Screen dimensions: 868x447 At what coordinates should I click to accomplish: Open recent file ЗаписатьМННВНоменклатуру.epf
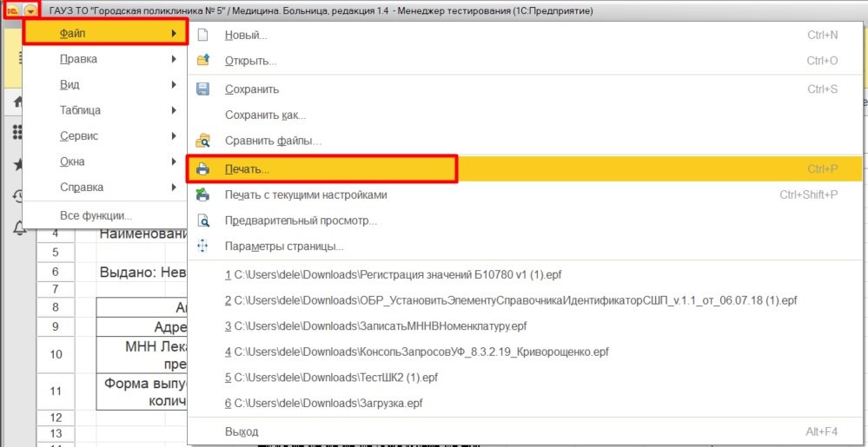[375, 325]
